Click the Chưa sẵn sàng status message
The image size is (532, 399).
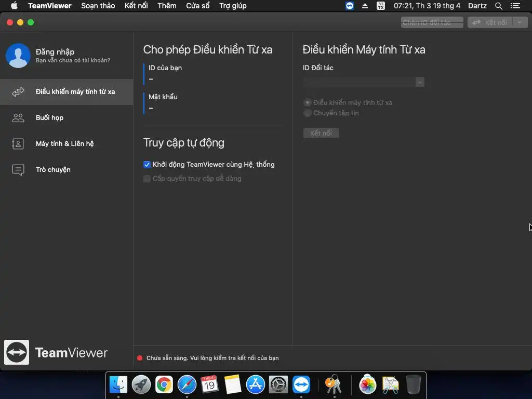tap(212, 358)
